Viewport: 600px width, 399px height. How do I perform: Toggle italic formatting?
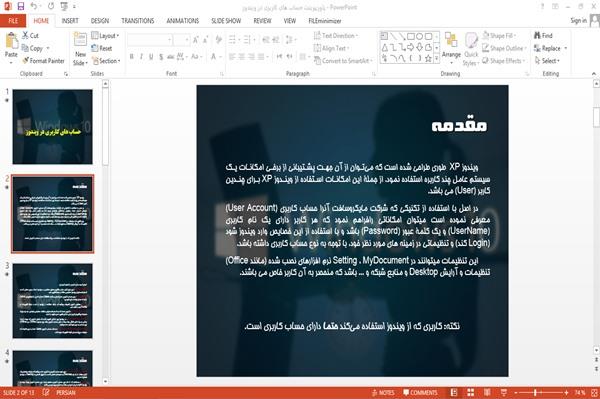click(x=142, y=57)
